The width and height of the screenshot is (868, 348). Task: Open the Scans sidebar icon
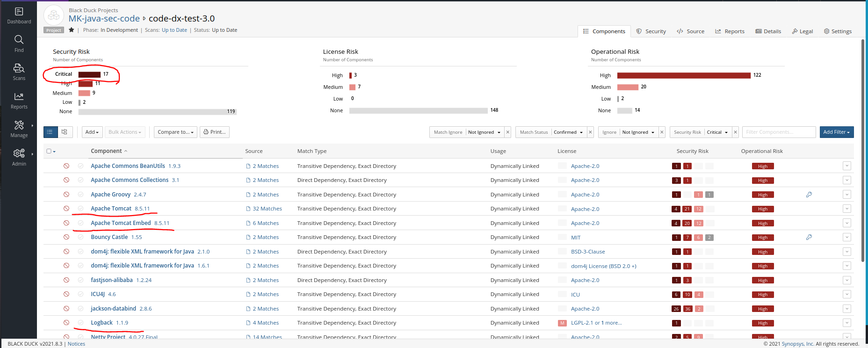pyautogui.click(x=19, y=68)
